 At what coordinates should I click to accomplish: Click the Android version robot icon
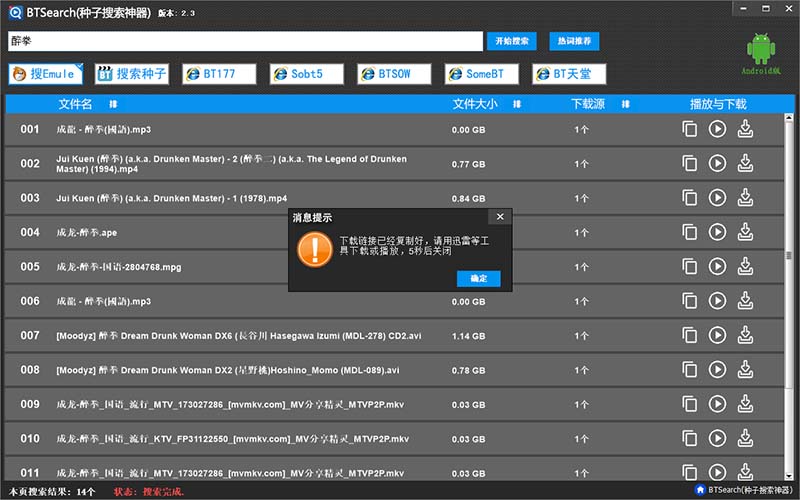click(762, 48)
